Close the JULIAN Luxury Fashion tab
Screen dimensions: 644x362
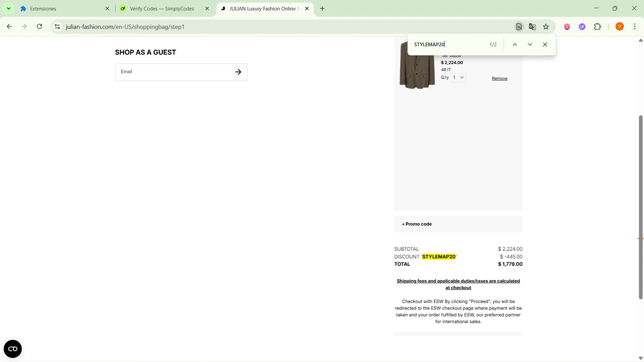click(x=307, y=9)
